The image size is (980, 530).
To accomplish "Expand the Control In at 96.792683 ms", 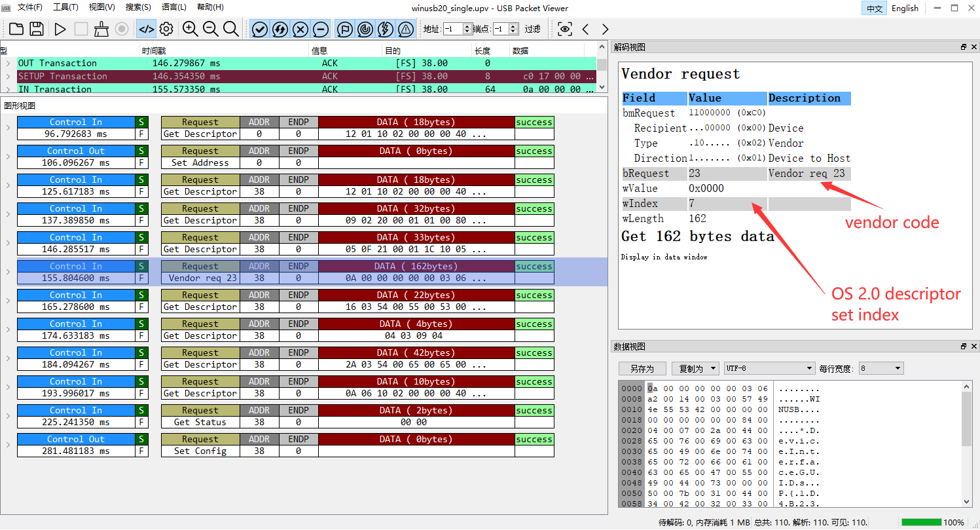I will 8,128.
